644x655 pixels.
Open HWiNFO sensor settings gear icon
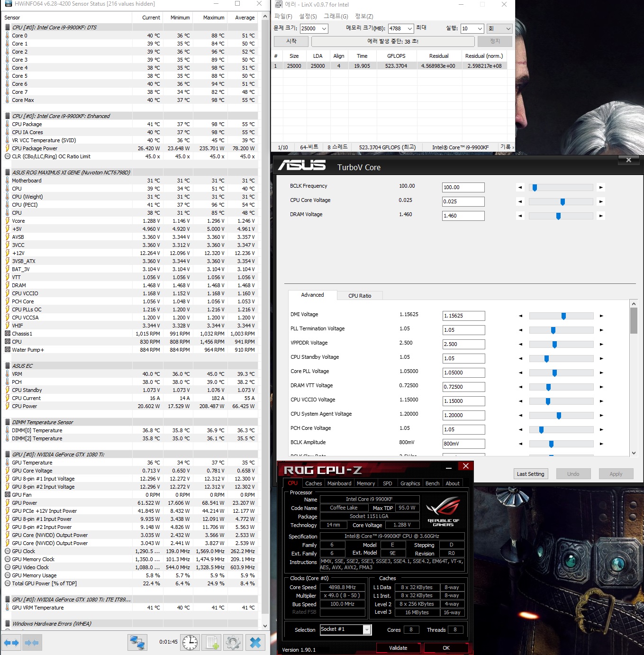tap(233, 643)
